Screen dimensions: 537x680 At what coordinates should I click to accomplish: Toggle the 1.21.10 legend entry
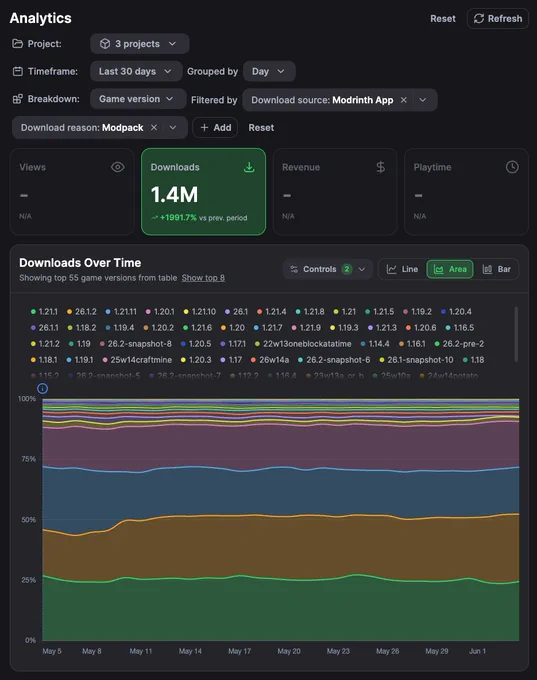[200, 312]
